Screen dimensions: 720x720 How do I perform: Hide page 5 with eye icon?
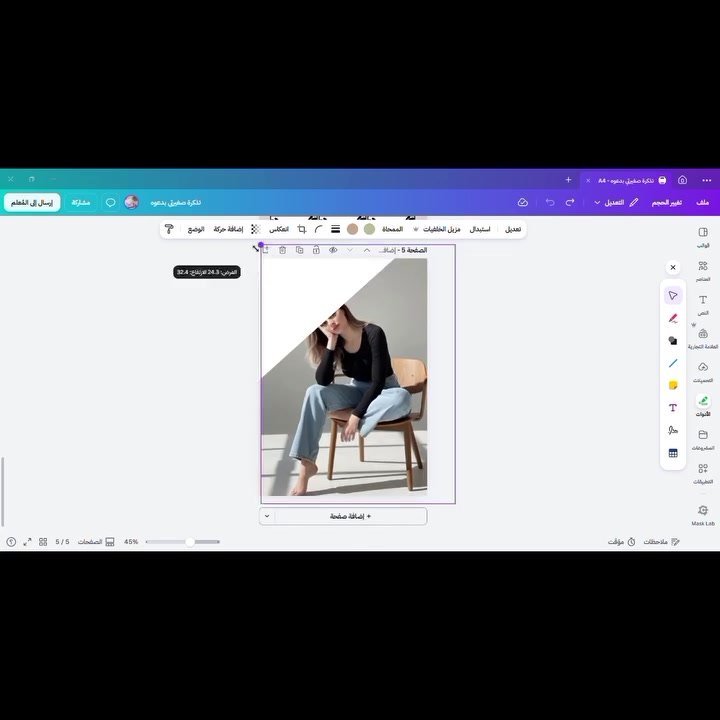pyautogui.click(x=333, y=250)
